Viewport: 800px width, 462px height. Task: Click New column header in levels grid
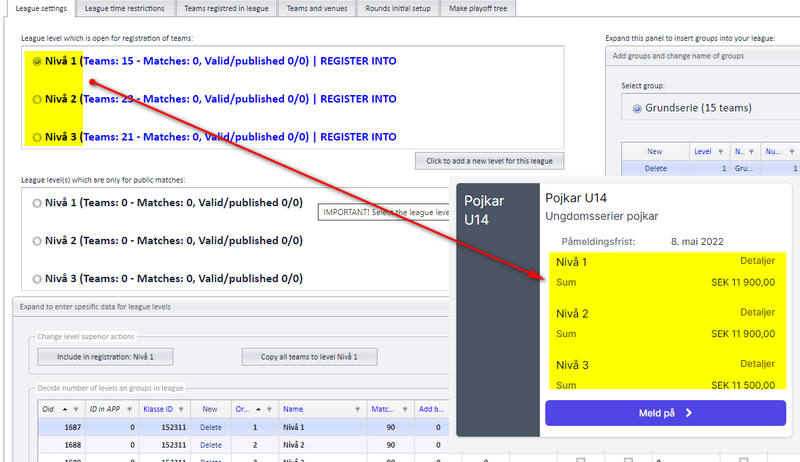(210, 409)
